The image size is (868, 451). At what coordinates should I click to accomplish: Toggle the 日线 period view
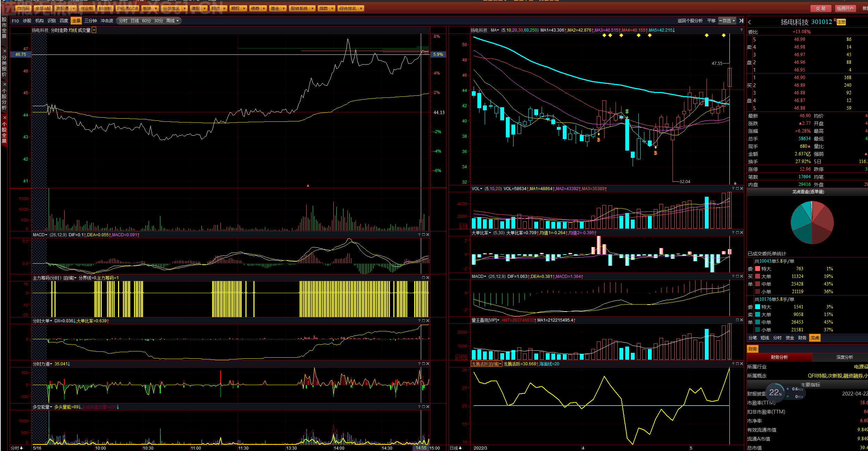[x=135, y=21]
